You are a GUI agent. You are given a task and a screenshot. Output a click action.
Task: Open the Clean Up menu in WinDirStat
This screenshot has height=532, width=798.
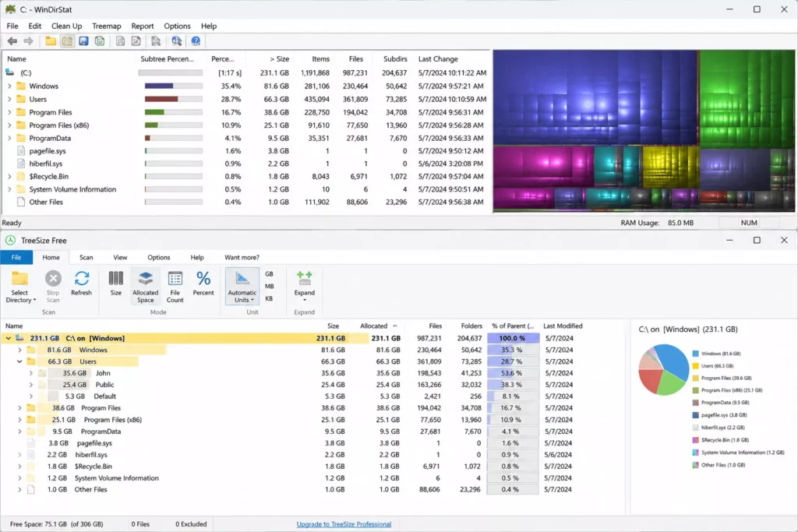click(67, 26)
